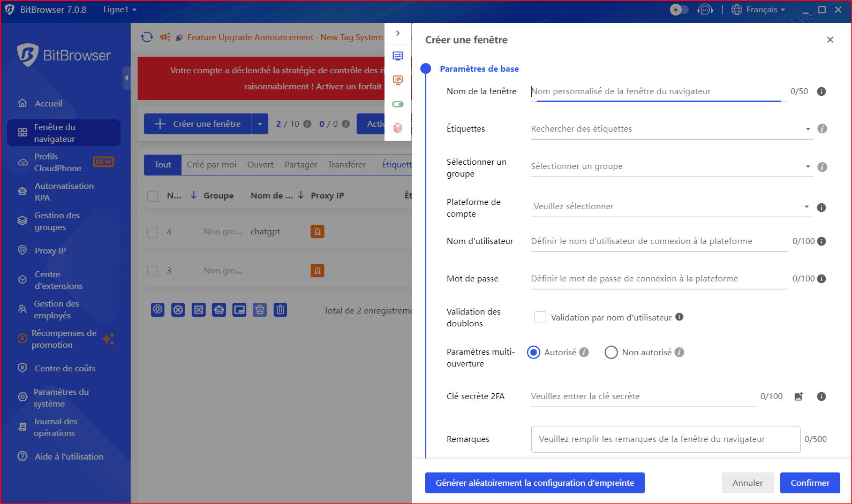Toggle the dark mode switch in title bar

pyautogui.click(x=678, y=10)
